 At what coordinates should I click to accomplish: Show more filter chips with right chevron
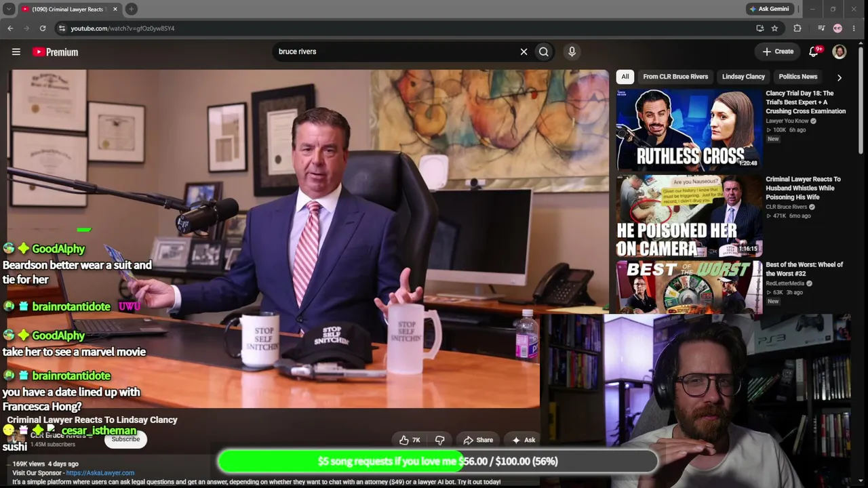tap(840, 77)
